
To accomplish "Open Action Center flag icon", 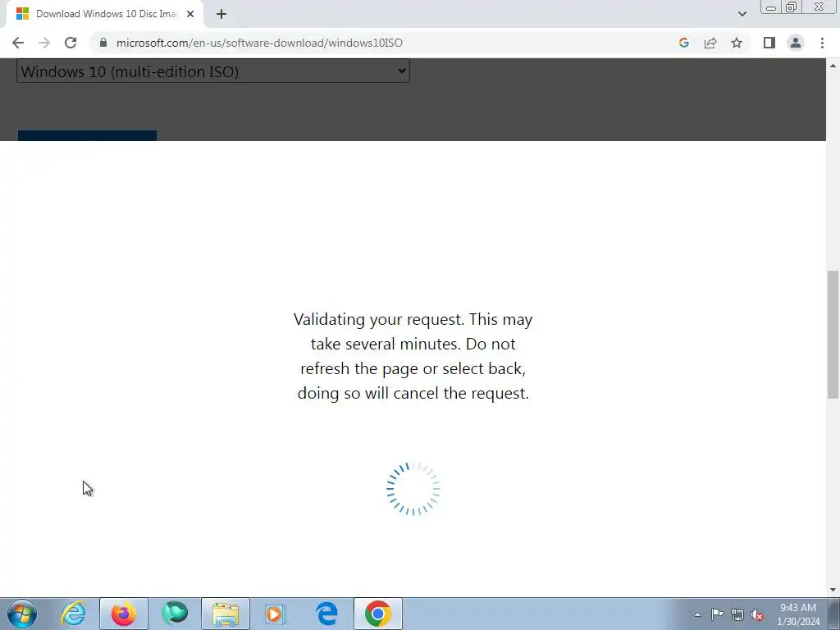I will (x=717, y=614).
